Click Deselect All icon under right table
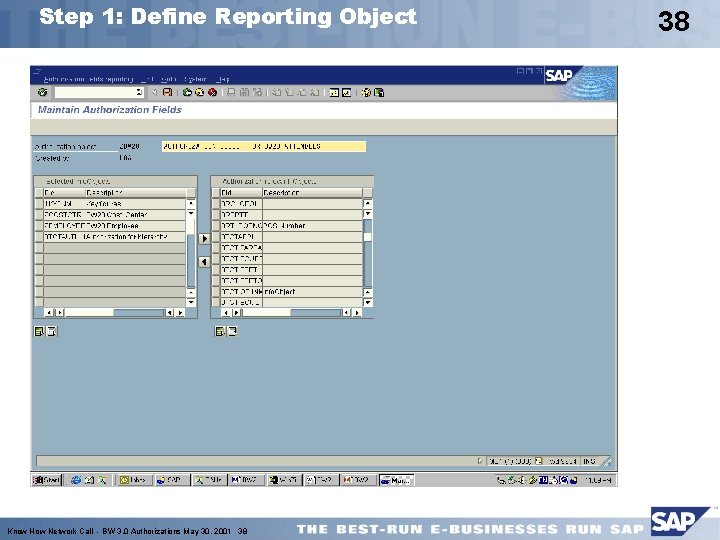Viewport: 720px width, 540px height. (x=232, y=331)
